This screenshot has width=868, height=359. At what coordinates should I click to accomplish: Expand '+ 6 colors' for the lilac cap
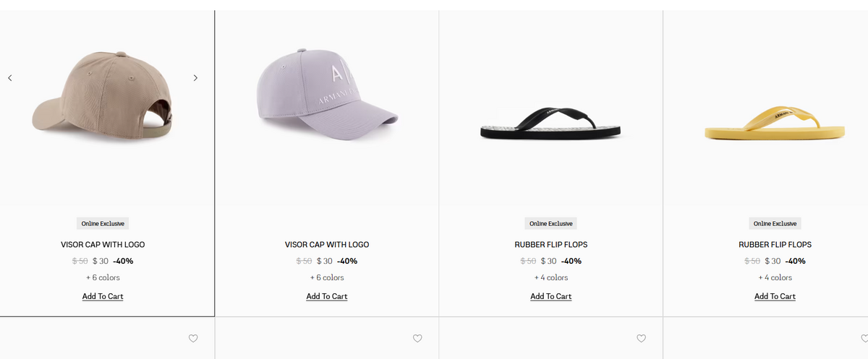point(327,277)
